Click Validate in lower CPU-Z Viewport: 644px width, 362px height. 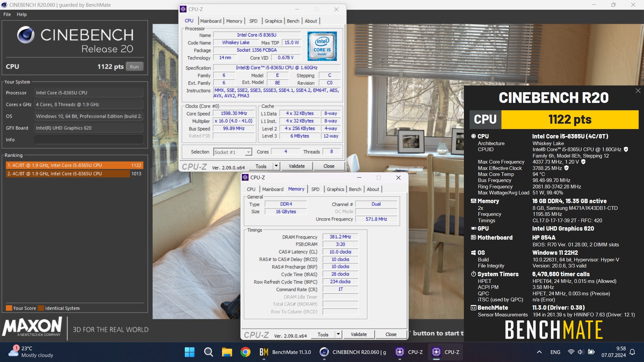pyautogui.click(x=359, y=334)
